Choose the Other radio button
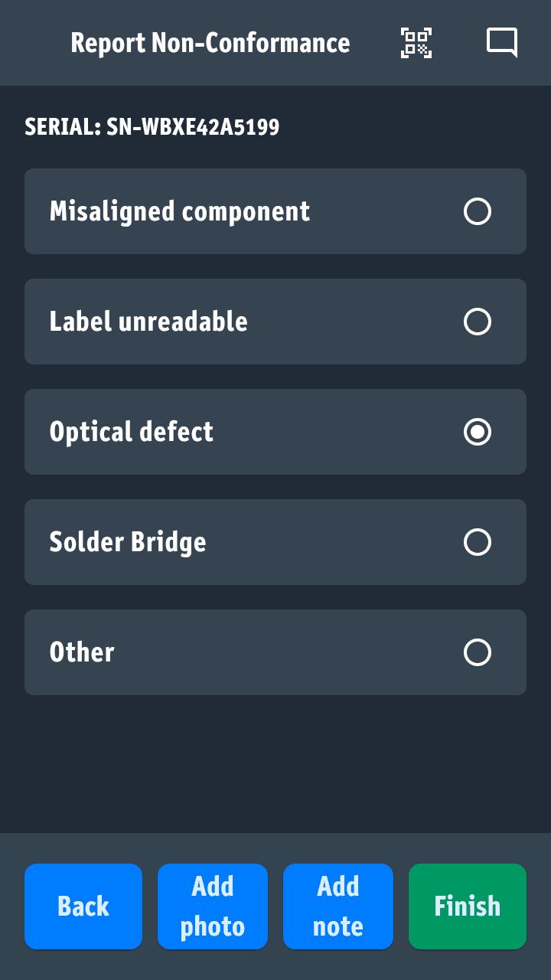The width and height of the screenshot is (551, 980). point(478,652)
